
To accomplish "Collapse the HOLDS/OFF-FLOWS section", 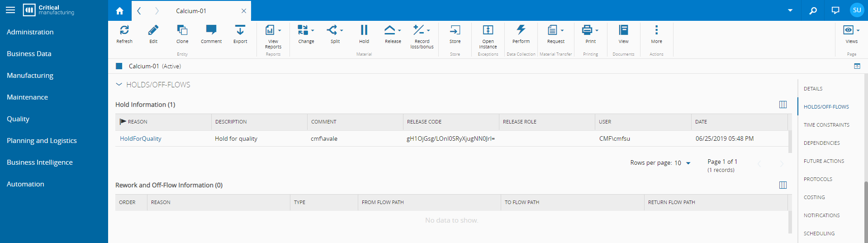I will coord(119,85).
